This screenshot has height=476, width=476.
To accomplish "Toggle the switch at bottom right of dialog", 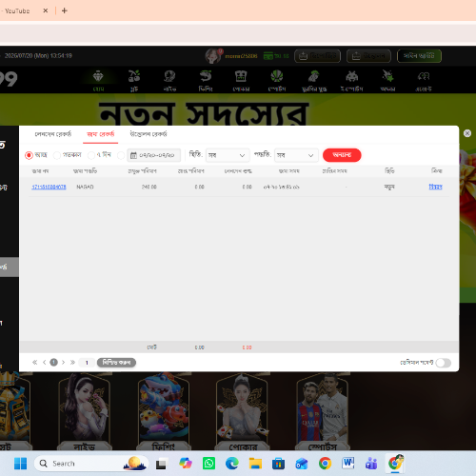I will point(444,363).
